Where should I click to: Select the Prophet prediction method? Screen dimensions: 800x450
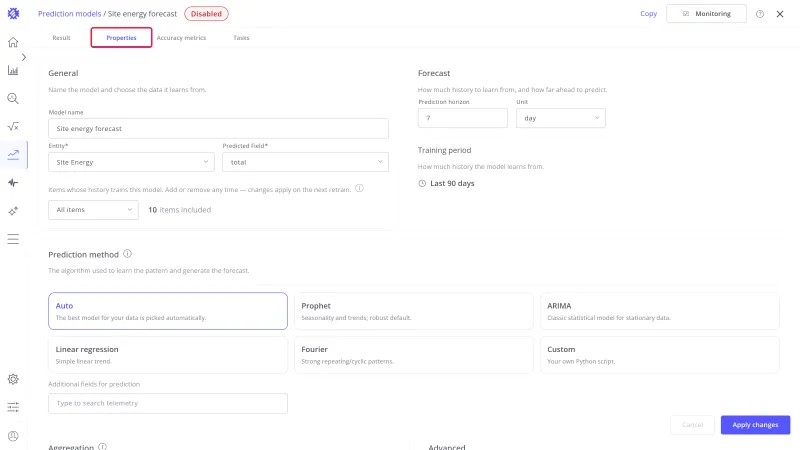point(414,311)
